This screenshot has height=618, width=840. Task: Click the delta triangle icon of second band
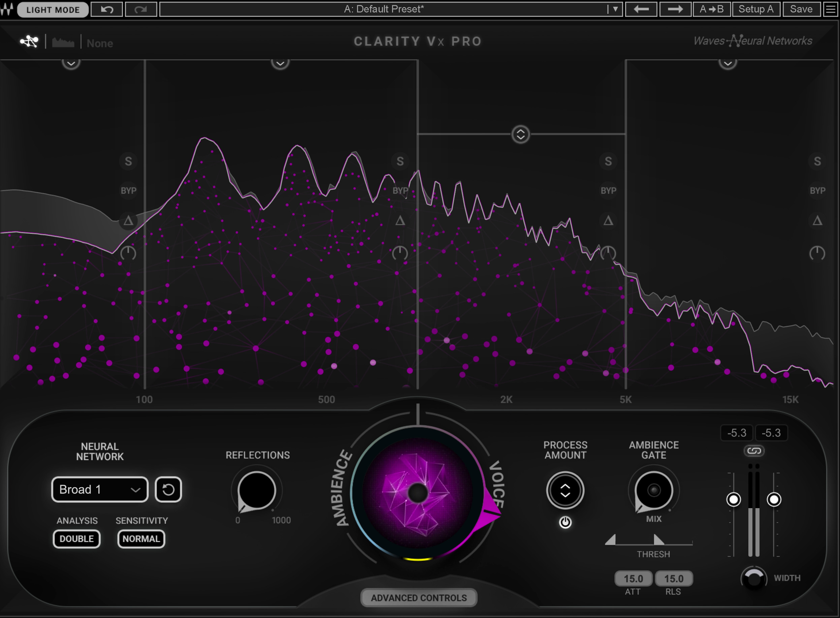point(400,221)
